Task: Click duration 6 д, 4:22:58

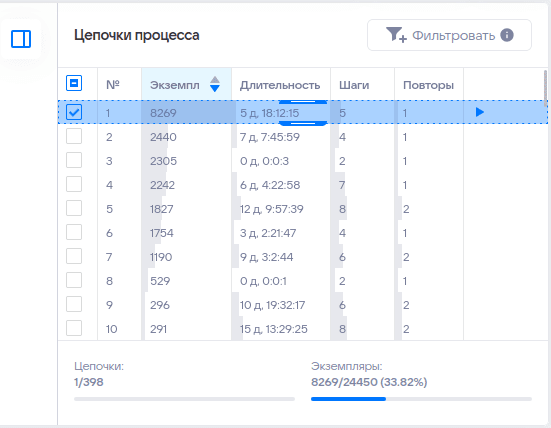Action: pyautogui.click(x=270, y=185)
